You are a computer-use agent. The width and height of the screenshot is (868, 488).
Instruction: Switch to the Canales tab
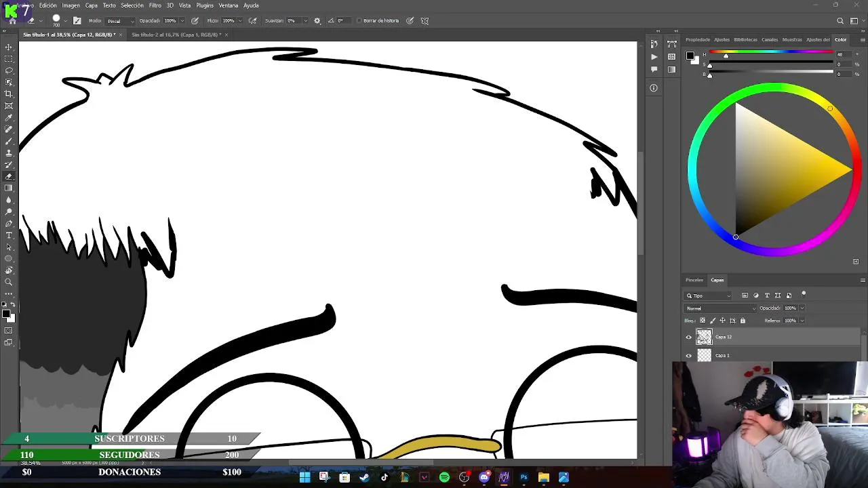(x=770, y=39)
